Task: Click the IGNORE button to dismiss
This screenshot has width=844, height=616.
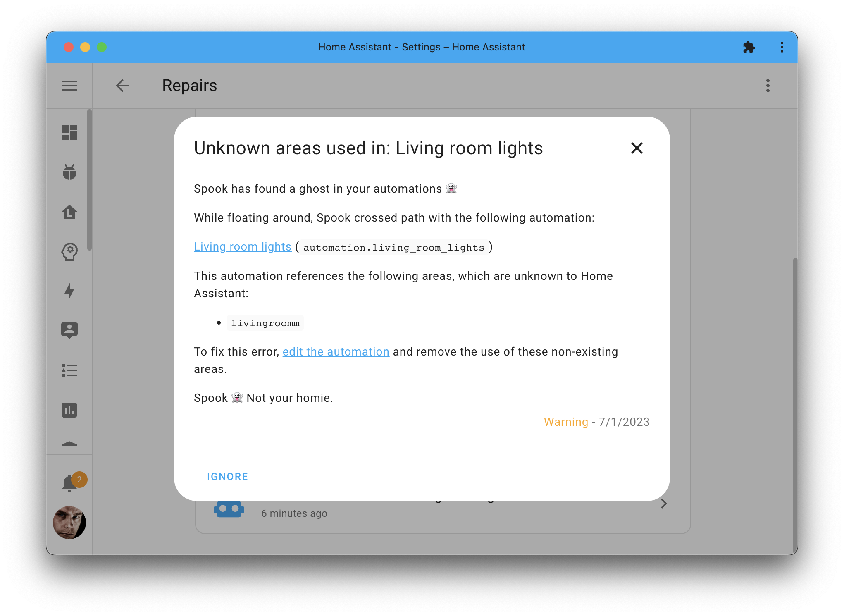Action: pos(227,476)
